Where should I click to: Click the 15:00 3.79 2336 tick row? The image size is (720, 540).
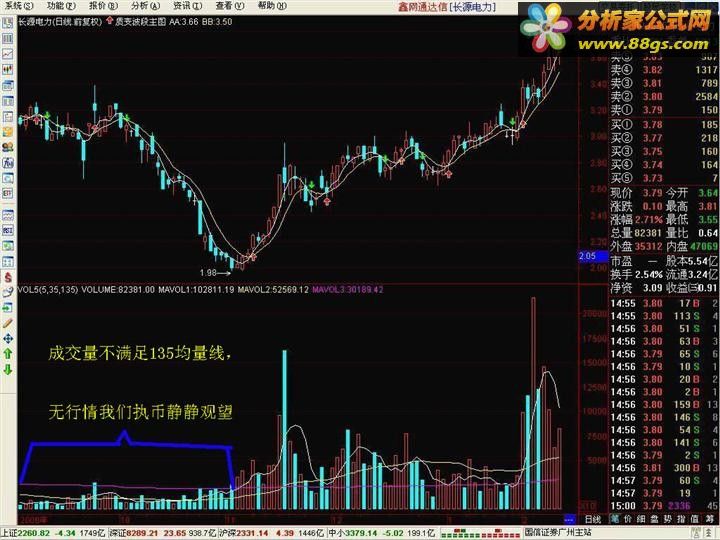tap(664, 506)
